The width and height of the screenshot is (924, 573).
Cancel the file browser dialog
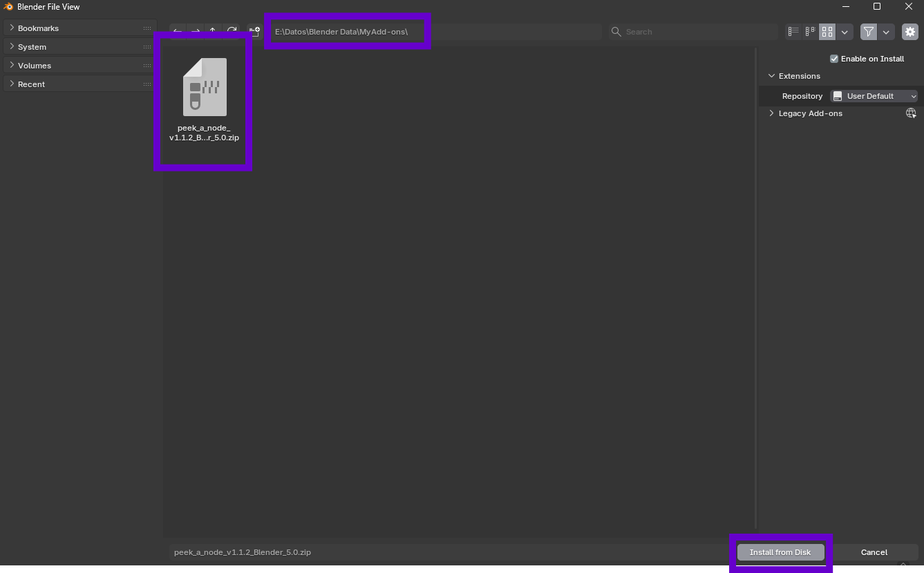pos(874,552)
